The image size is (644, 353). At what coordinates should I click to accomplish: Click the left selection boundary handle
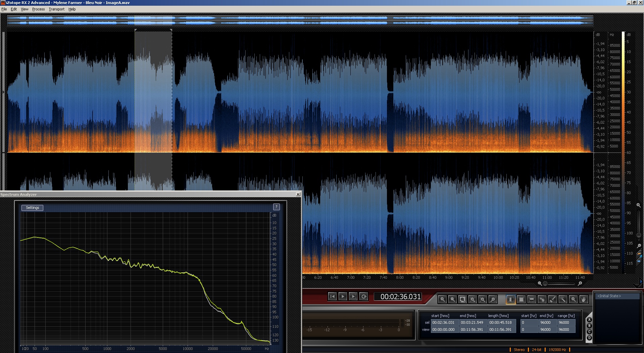(x=135, y=30)
